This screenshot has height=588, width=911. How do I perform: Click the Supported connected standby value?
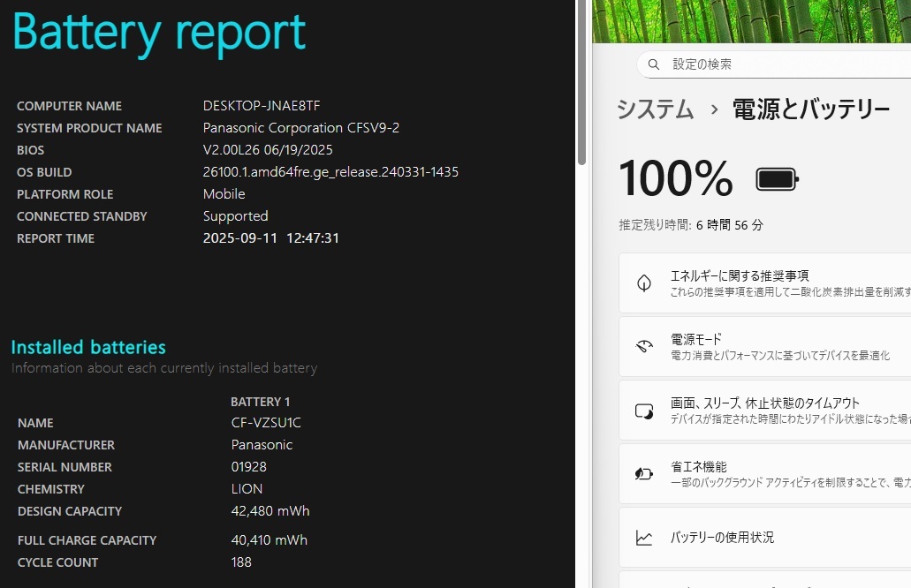point(235,216)
